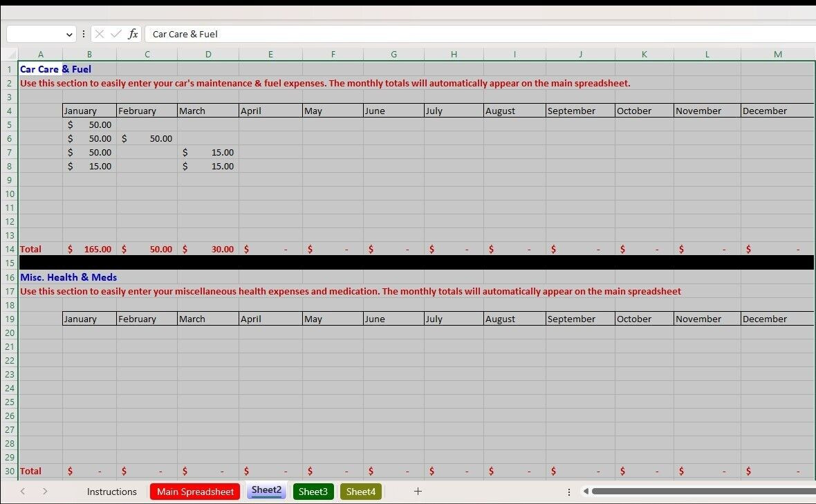Viewport: 816px width, 504px height.
Task: Click the formula bar showing Car Care & Fuel
Action: click(481, 34)
